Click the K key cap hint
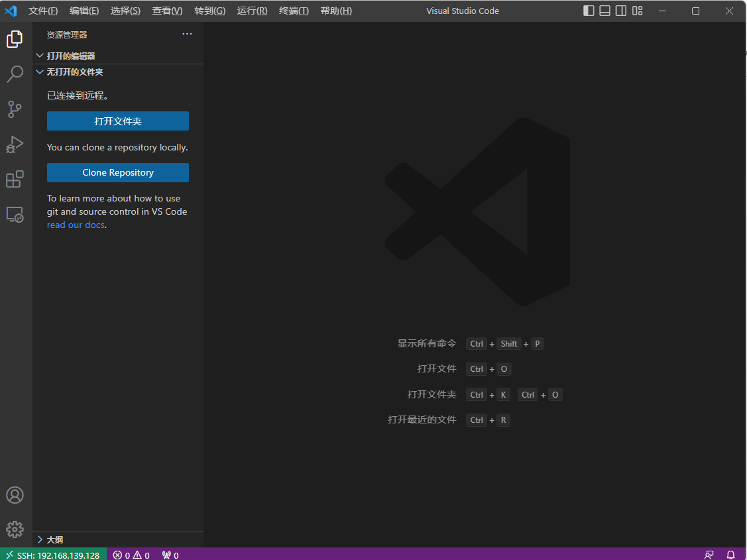This screenshot has width=747, height=560. (503, 395)
